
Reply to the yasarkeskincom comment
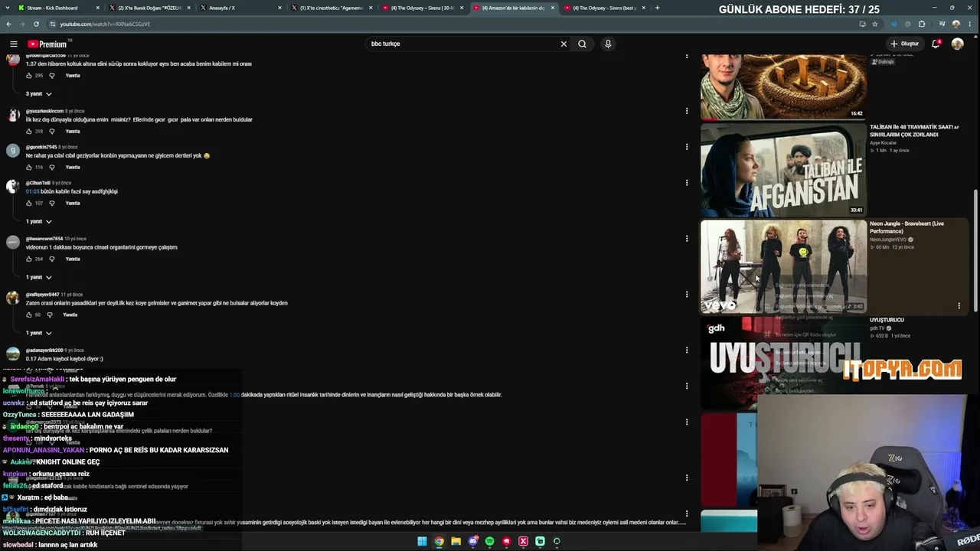pyautogui.click(x=73, y=132)
